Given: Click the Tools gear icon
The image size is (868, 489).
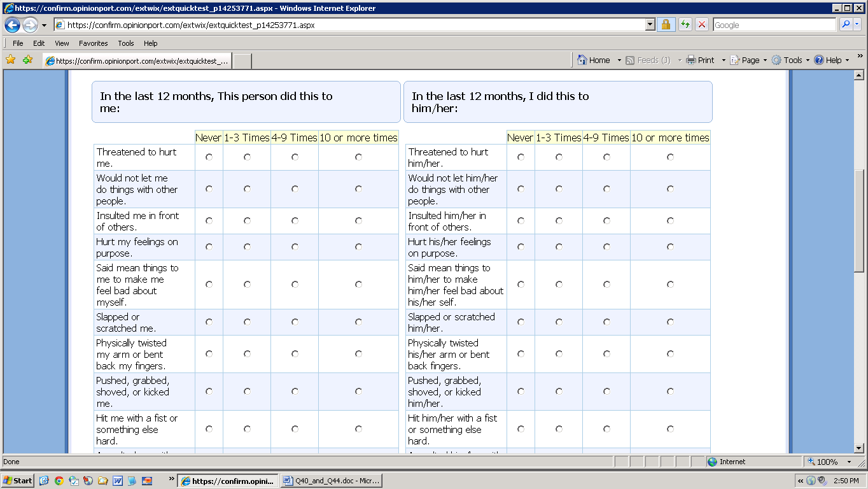Looking at the screenshot, I should click(x=776, y=60).
